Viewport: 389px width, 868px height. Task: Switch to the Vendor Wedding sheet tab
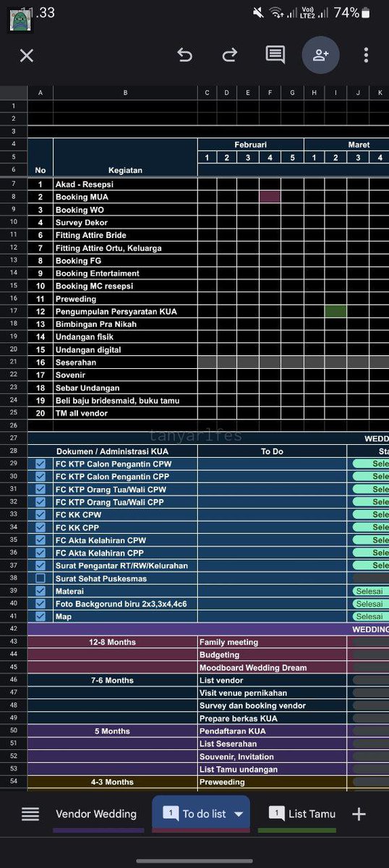pyautogui.click(x=96, y=814)
